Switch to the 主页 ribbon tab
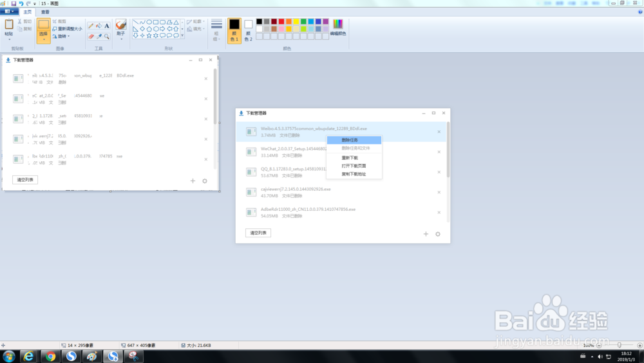 [28, 12]
